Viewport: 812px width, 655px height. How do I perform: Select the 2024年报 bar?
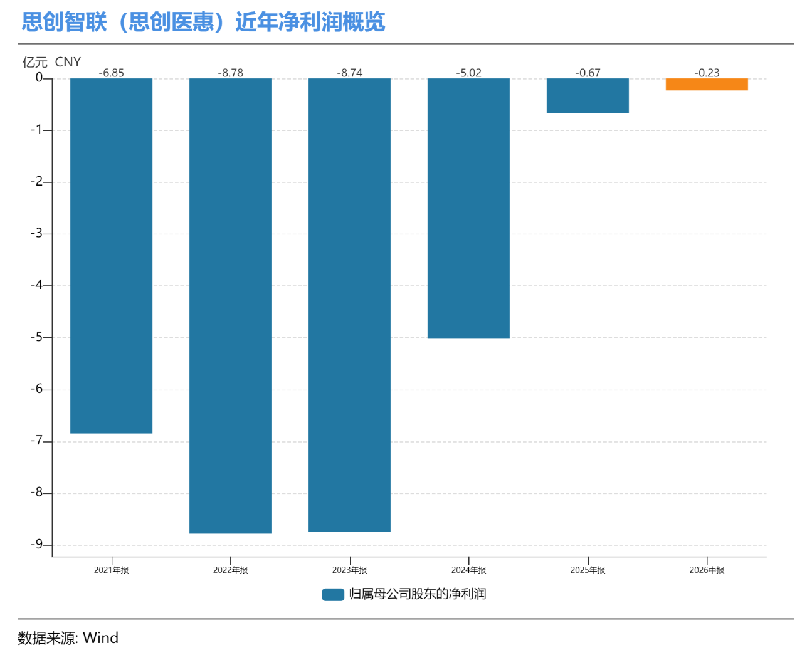coord(468,208)
